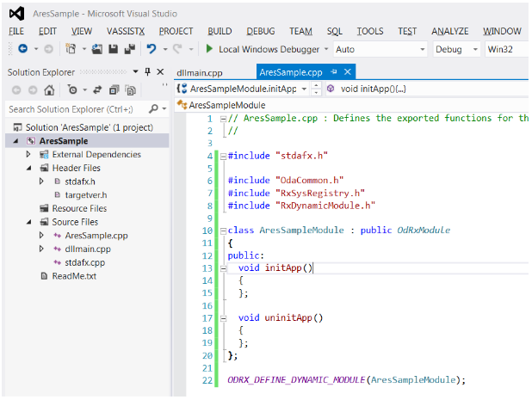Open the VASSISTX menu
This screenshot has width=532, height=400.
point(126,31)
